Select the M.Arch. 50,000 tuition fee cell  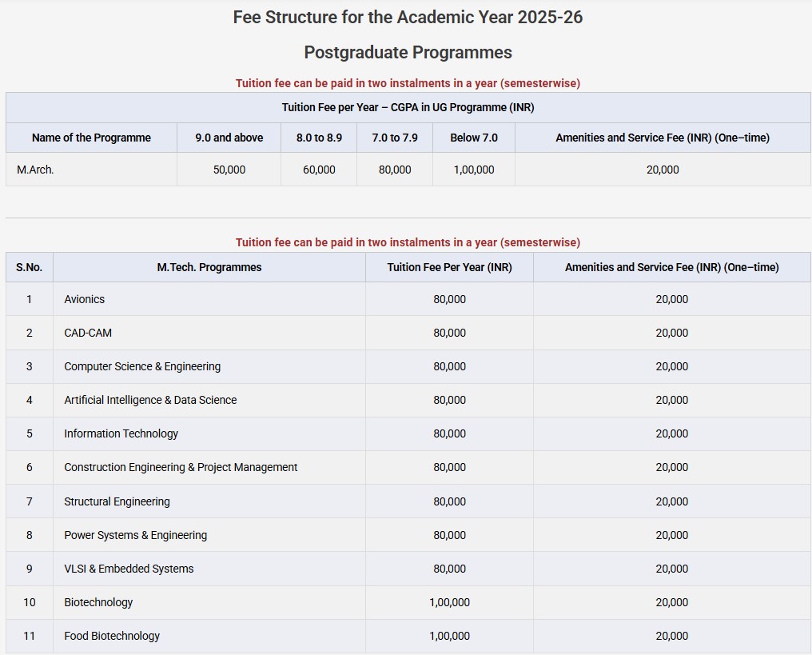229,170
